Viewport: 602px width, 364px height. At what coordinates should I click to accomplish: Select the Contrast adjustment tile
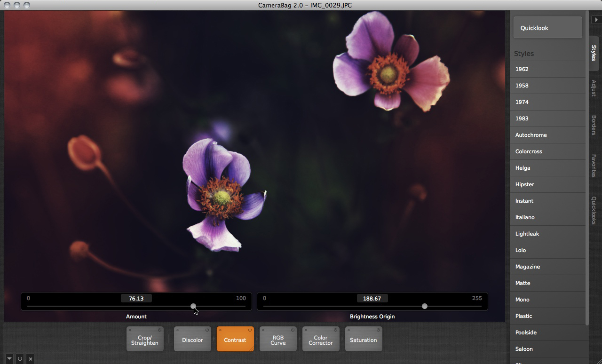(x=235, y=339)
